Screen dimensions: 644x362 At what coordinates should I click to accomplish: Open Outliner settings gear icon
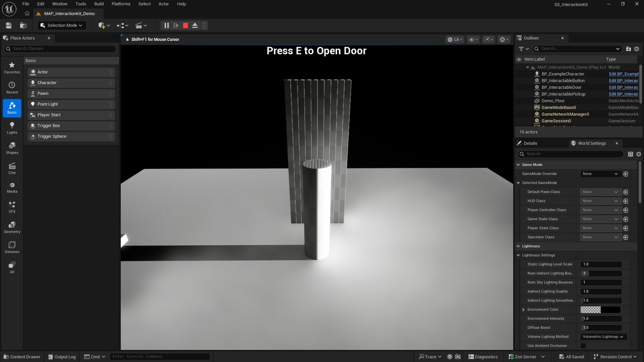point(636,49)
